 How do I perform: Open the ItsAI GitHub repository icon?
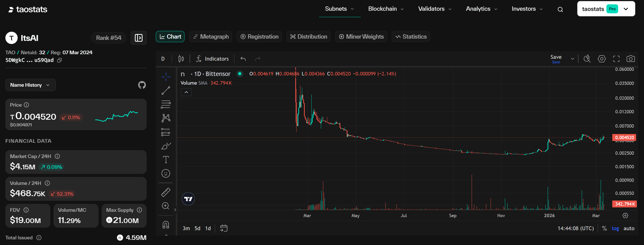click(x=142, y=85)
